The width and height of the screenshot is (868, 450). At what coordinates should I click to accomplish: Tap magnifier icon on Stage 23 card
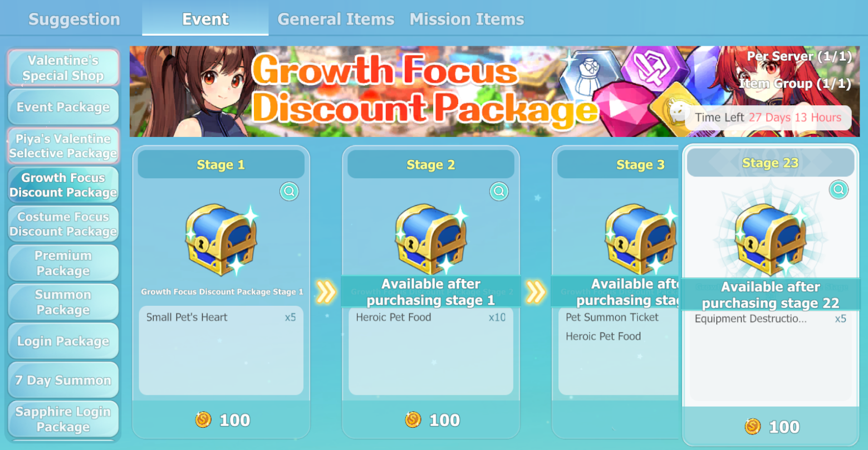[x=838, y=189]
